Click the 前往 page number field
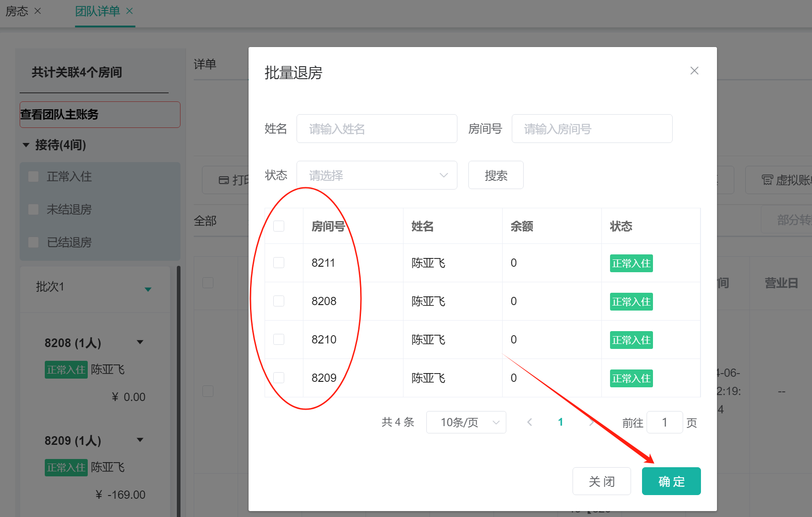This screenshot has height=517, width=812. point(665,422)
